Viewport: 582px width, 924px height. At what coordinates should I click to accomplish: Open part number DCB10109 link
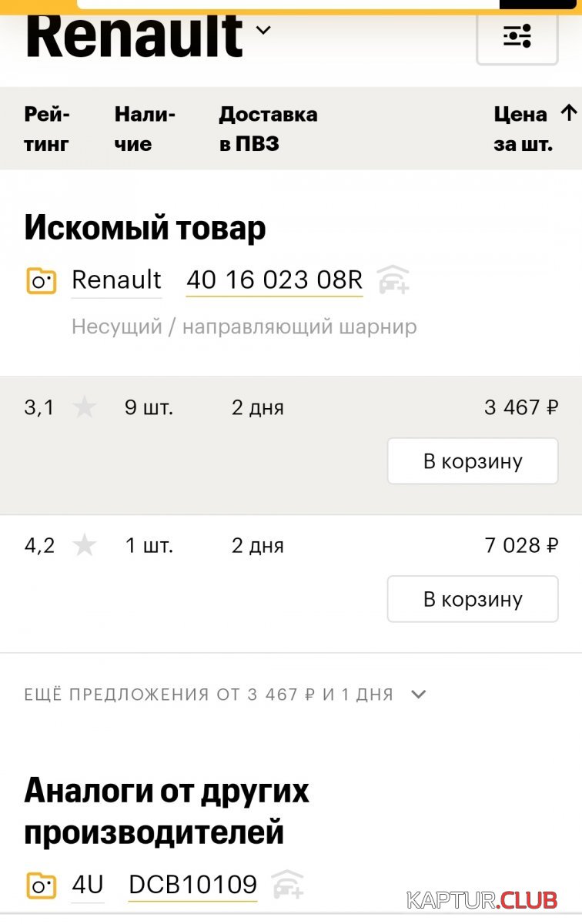click(x=192, y=885)
